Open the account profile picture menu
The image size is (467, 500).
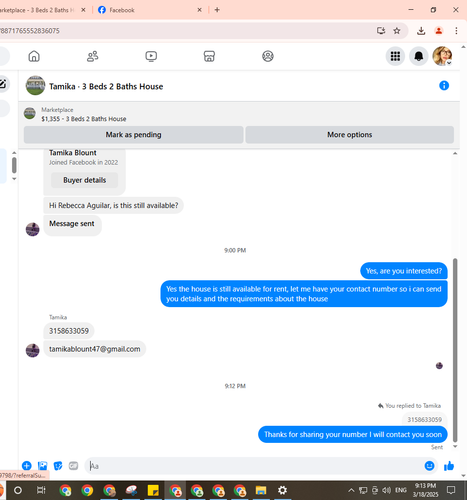(x=442, y=56)
